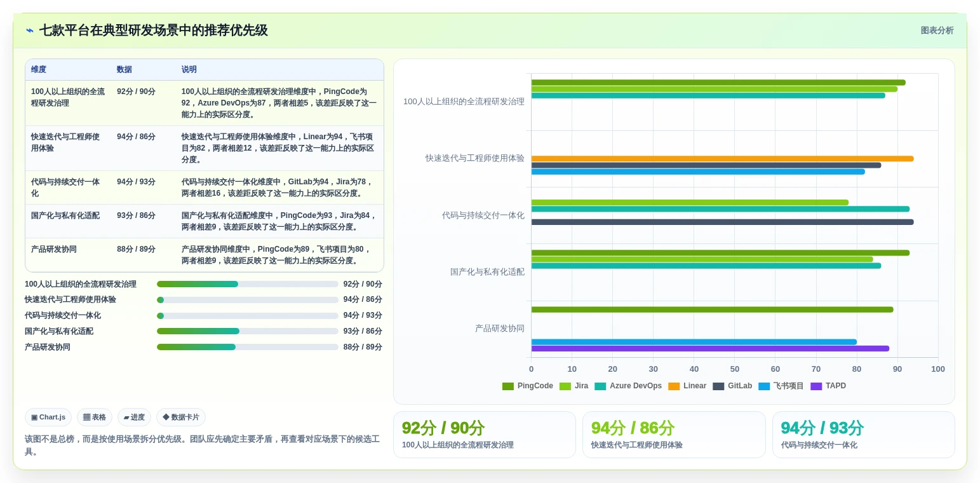The height and width of the screenshot is (483, 980).
Task: Click progress bar for 产品研发协同
Action: (x=247, y=347)
